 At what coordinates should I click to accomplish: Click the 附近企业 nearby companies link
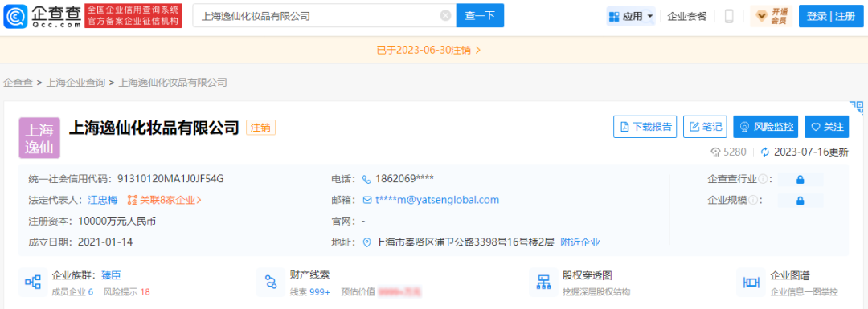point(580,242)
